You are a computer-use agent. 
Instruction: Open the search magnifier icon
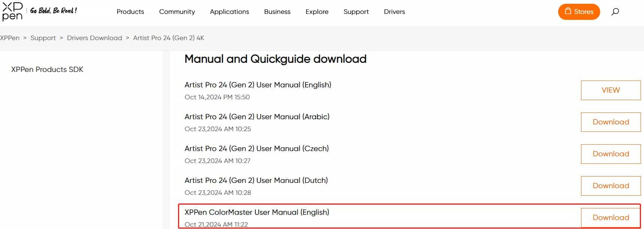pyautogui.click(x=615, y=12)
